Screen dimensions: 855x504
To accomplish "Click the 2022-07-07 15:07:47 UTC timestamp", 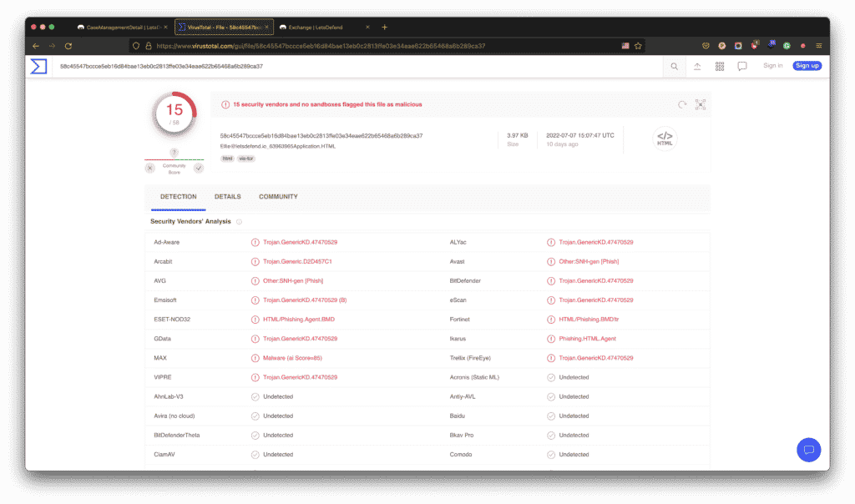I will [580, 136].
